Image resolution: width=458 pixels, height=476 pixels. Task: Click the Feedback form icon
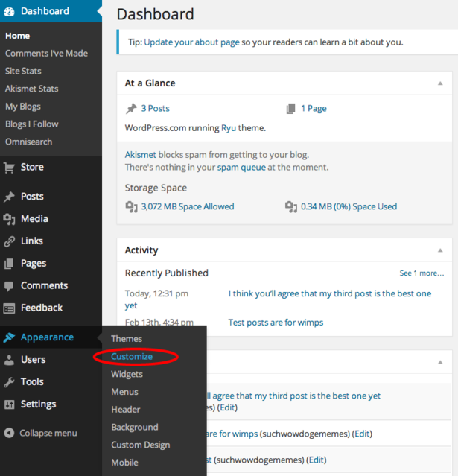point(9,308)
